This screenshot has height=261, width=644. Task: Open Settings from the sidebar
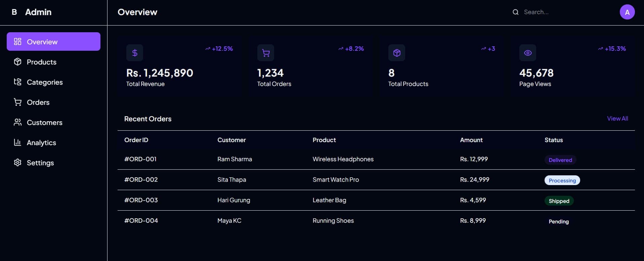tap(53, 163)
